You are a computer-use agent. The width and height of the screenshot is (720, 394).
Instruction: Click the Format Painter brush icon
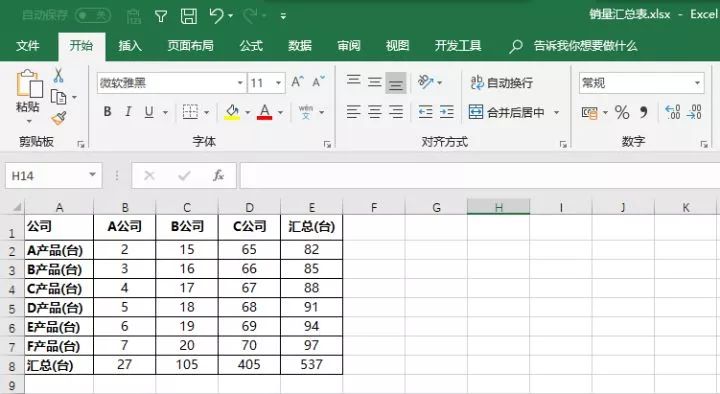59,118
